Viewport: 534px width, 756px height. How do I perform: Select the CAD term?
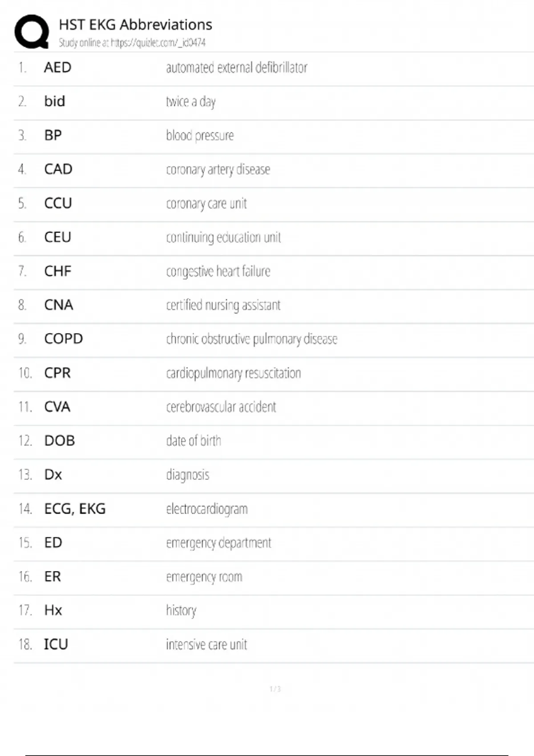click(58, 169)
